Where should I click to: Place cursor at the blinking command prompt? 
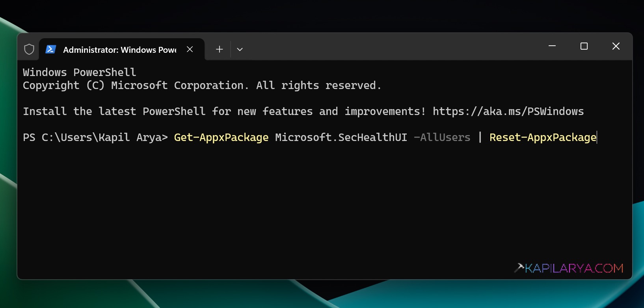(x=597, y=137)
